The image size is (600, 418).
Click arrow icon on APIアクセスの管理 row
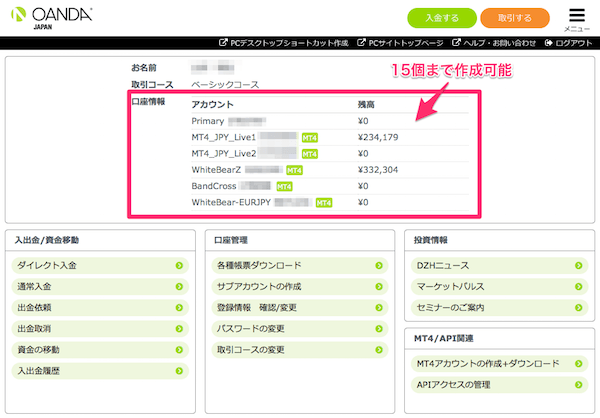click(579, 385)
